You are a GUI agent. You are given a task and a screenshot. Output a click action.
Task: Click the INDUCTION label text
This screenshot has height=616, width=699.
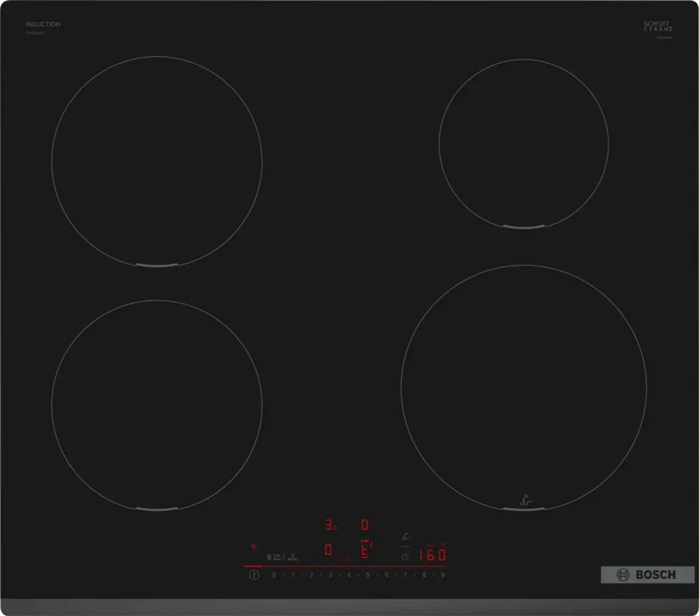click(x=43, y=24)
